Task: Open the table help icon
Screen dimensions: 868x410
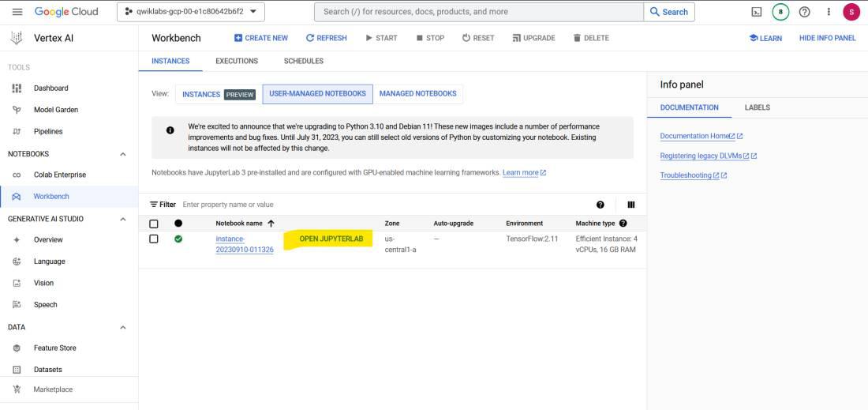Action: [600, 205]
